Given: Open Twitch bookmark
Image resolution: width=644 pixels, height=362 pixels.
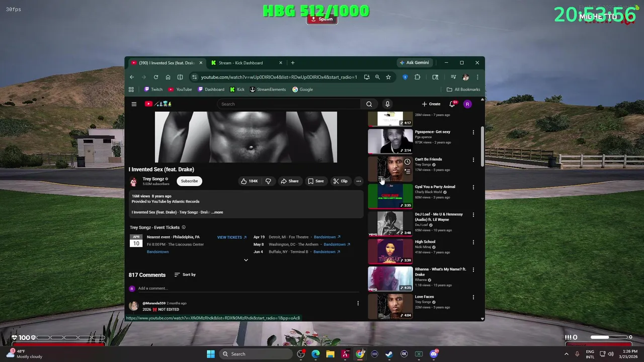Looking at the screenshot, I should point(153,89).
